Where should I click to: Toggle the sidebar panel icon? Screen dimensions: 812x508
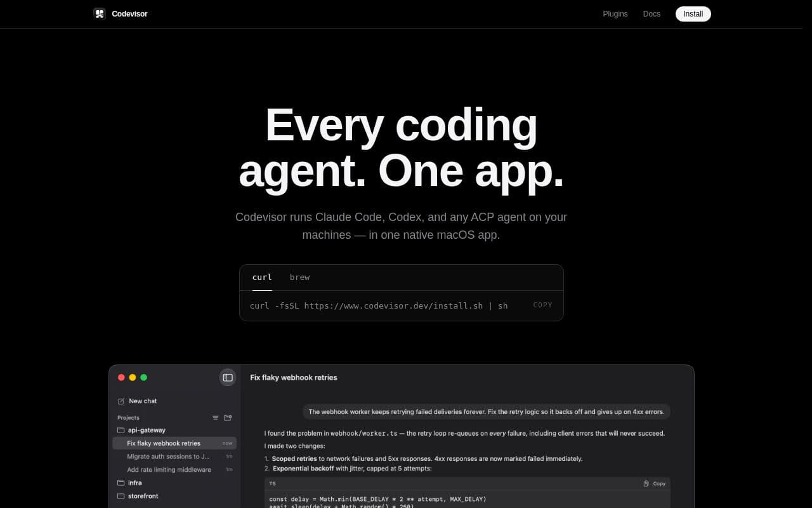(x=228, y=377)
